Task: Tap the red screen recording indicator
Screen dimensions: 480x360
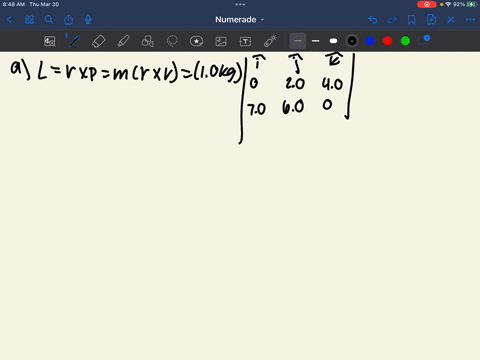Action: click(x=426, y=4)
